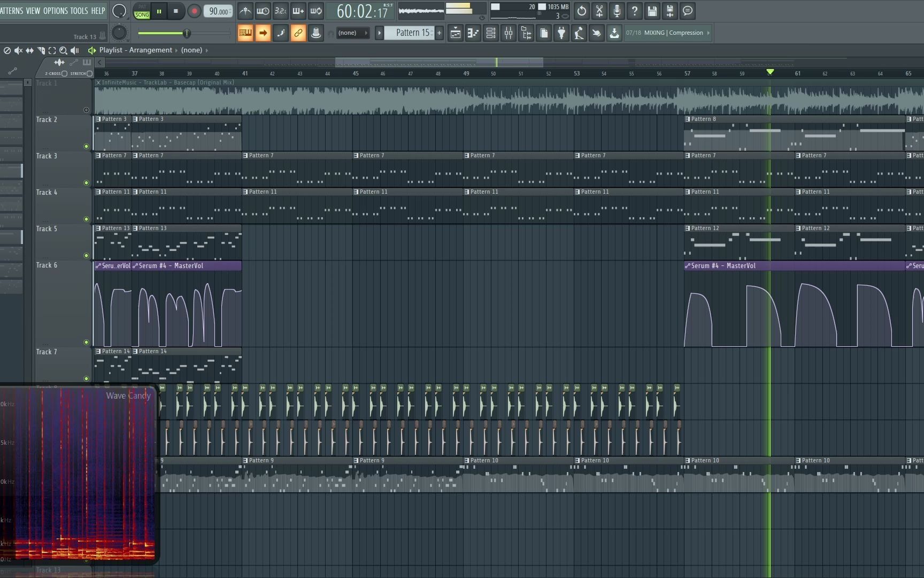This screenshot has width=924, height=578.
Task: Open the audio editor scissors icon
Action: (599, 11)
